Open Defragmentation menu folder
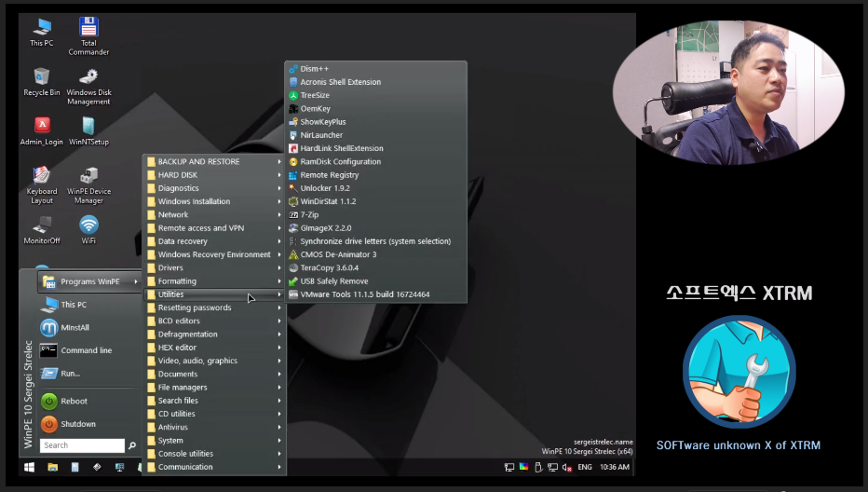Screen dimensions: 868x492 tap(214, 335)
